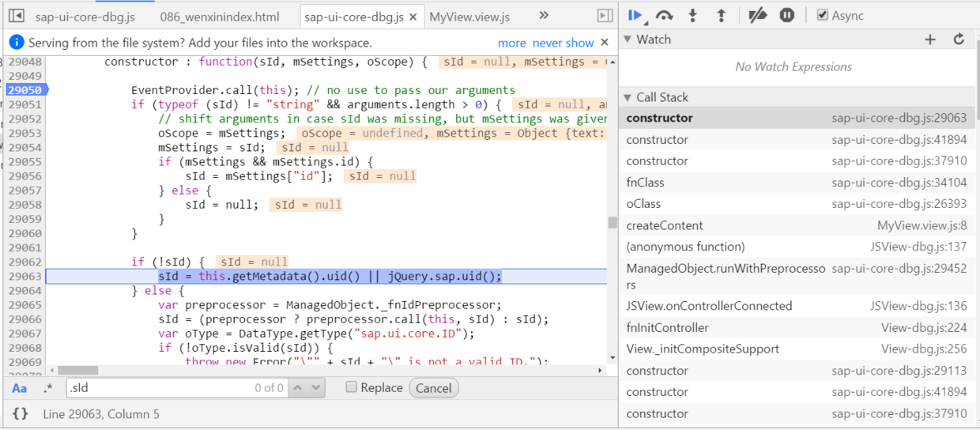980x430 pixels.
Task: Select constructor frame at sap-ui-core-dbg.js:29113
Action: click(797, 371)
